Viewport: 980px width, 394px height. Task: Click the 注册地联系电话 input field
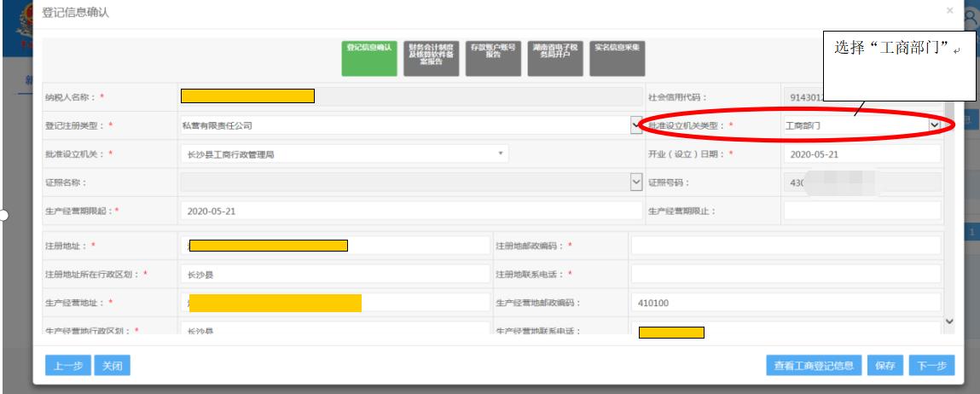click(786, 274)
